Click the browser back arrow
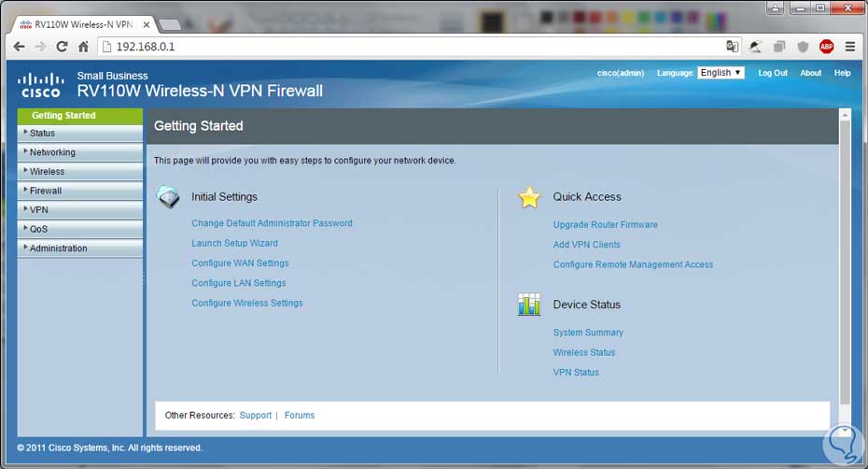Screen dimensions: 868x469 pyautogui.click(x=19, y=47)
